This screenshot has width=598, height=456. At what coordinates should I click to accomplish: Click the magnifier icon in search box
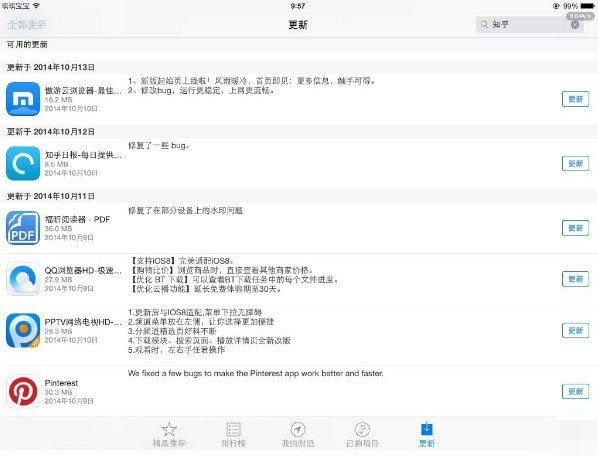click(x=484, y=24)
